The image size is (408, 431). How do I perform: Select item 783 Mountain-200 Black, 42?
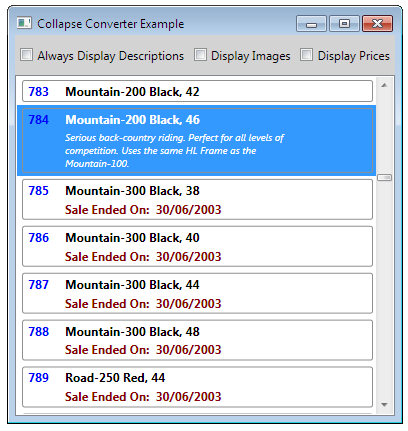[197, 91]
